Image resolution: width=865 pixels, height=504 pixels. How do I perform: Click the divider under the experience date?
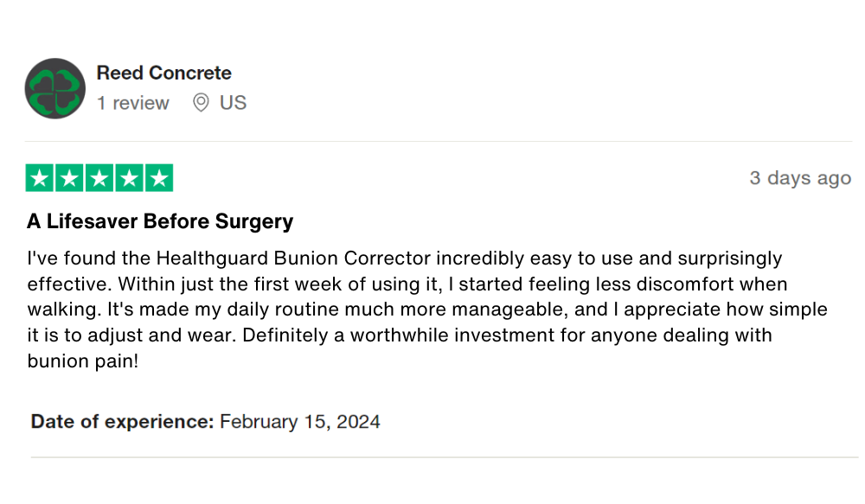(x=444, y=457)
